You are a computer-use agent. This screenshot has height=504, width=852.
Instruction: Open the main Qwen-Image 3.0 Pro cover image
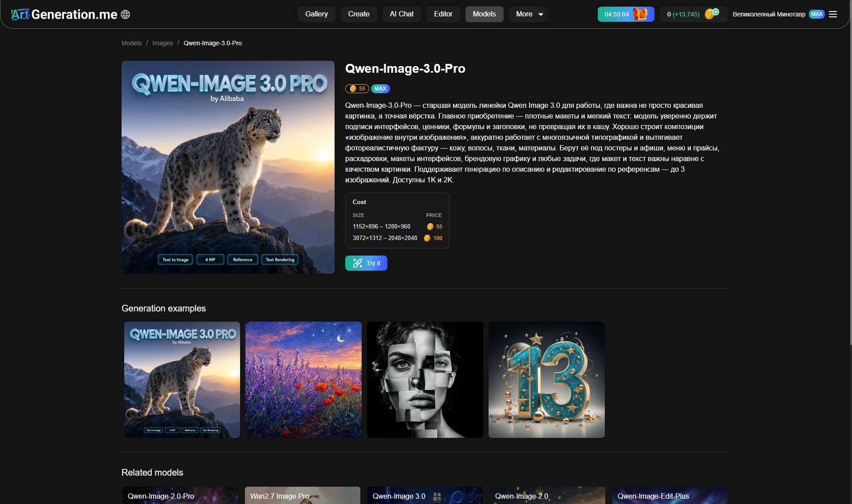point(228,167)
